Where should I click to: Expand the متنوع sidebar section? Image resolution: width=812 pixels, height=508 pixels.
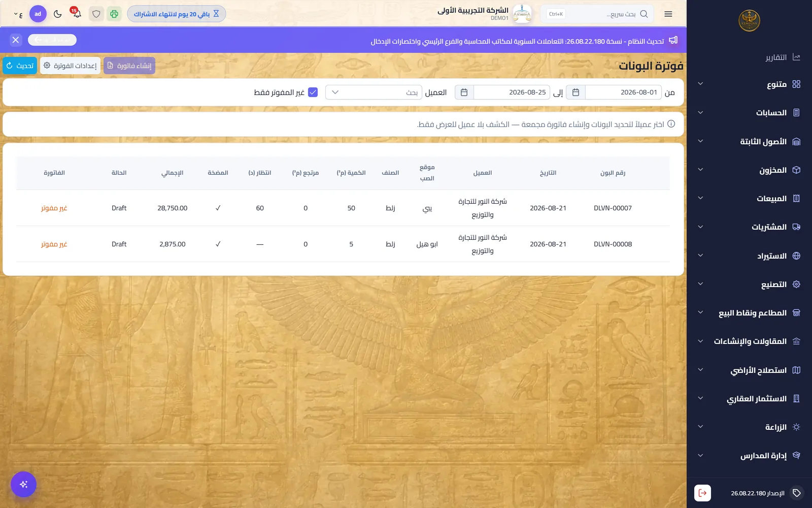[x=750, y=84]
